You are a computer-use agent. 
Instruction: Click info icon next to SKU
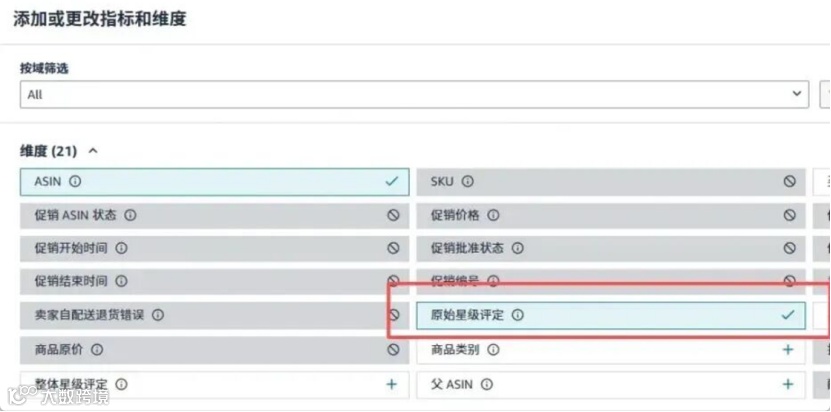pos(467,182)
